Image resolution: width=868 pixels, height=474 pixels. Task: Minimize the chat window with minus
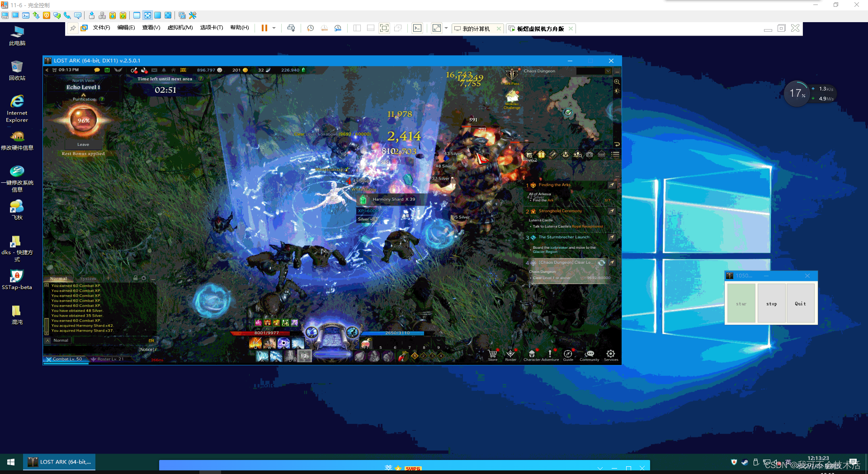pyautogui.click(x=152, y=278)
